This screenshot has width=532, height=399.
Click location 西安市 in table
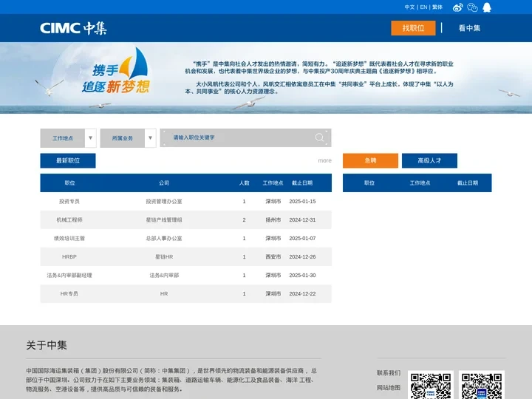tap(273, 257)
